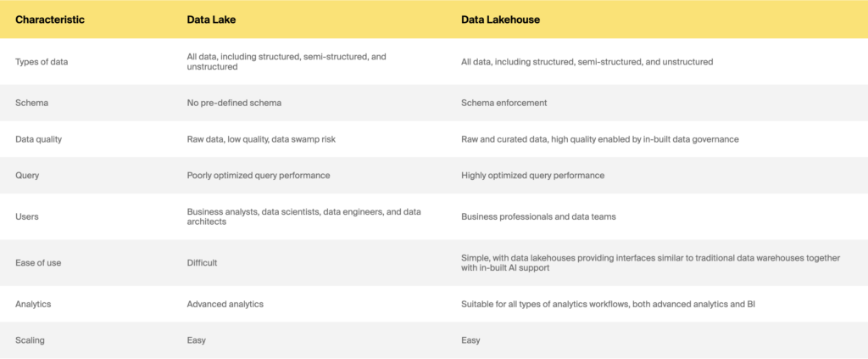Click the 'No pre-defined schema' cell

coord(234,103)
